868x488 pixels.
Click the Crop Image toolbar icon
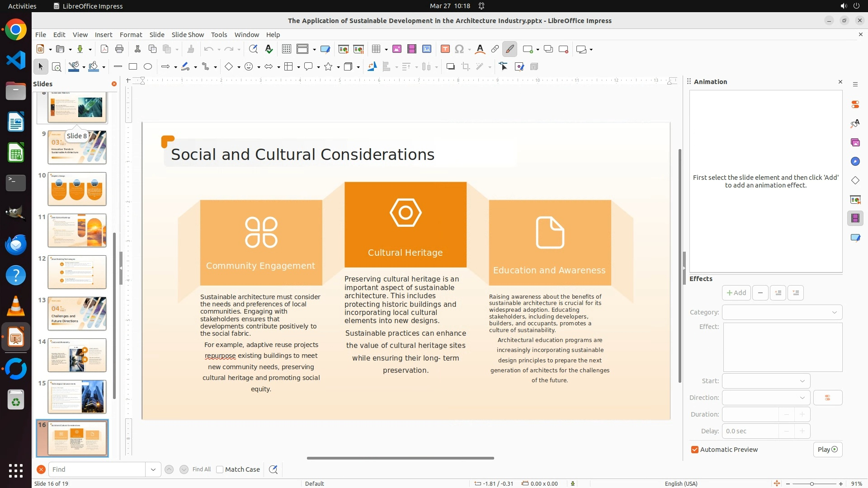click(465, 67)
